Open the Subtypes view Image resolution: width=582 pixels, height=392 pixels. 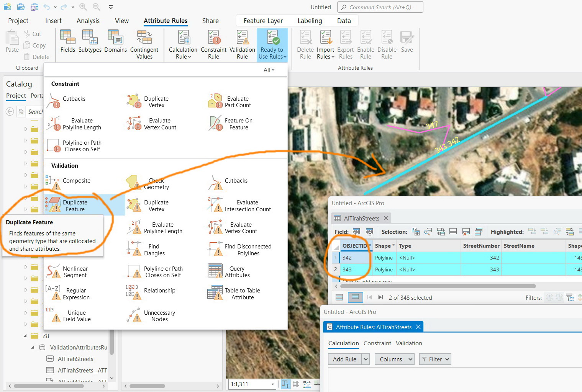coord(90,42)
